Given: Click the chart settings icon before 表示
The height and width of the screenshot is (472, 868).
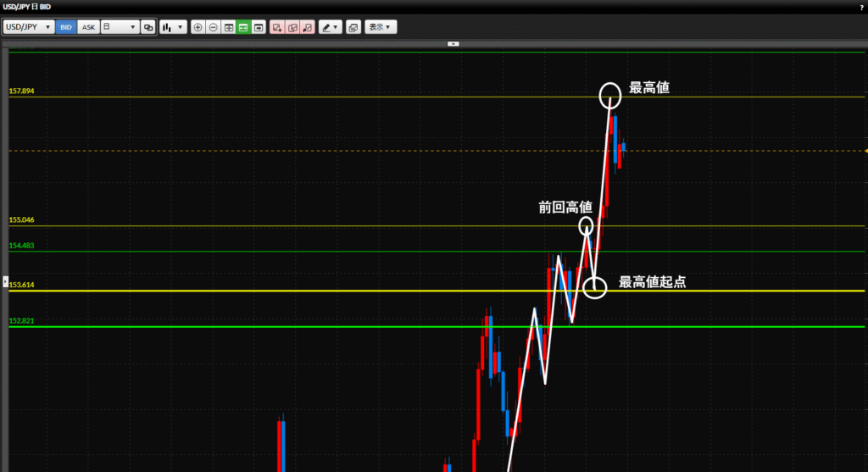Looking at the screenshot, I should click(353, 27).
